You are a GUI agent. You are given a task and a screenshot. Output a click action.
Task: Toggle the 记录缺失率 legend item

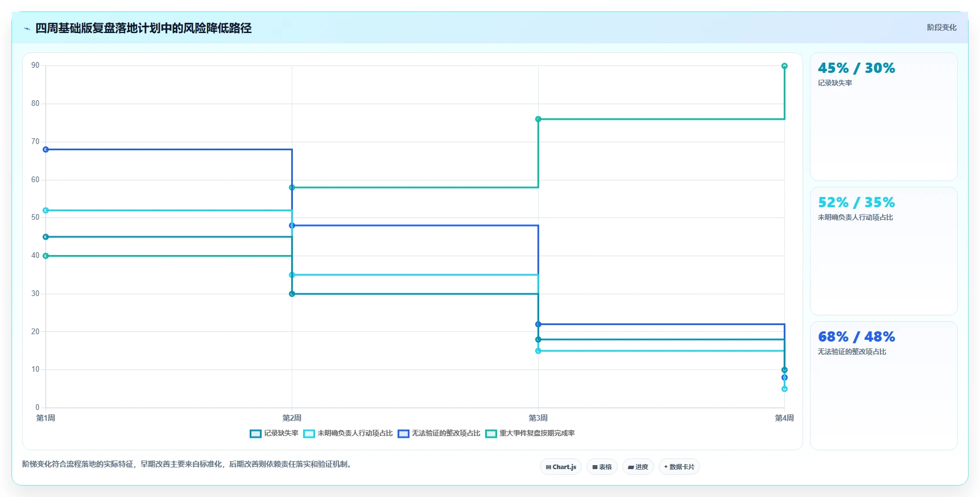coord(274,433)
